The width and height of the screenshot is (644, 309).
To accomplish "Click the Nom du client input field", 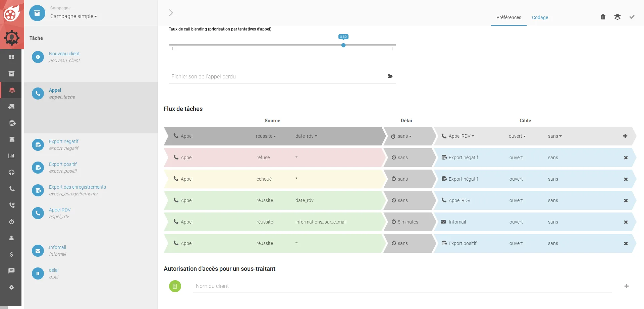I will 402,286.
